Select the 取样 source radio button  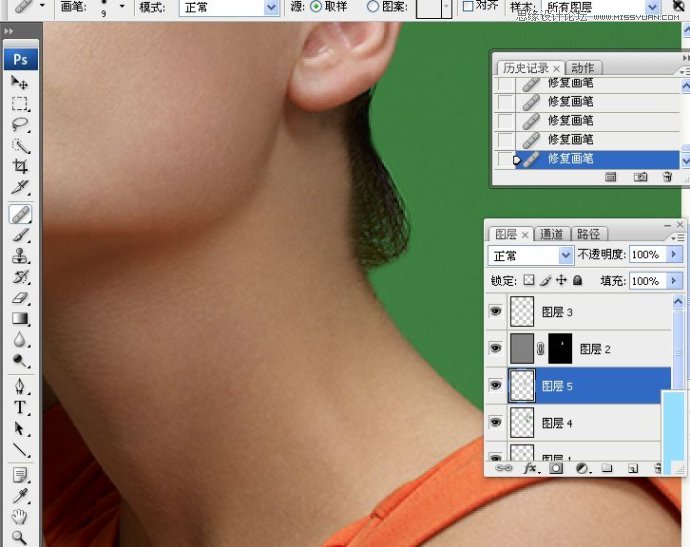316,6
